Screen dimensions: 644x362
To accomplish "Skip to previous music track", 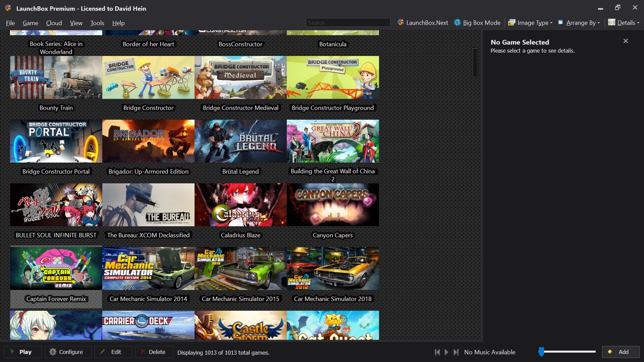I will pyautogui.click(x=437, y=352).
